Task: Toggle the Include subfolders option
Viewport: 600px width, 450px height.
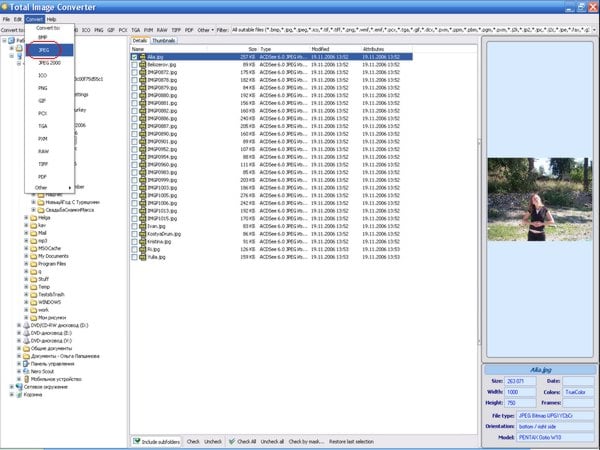Action: (x=156, y=442)
